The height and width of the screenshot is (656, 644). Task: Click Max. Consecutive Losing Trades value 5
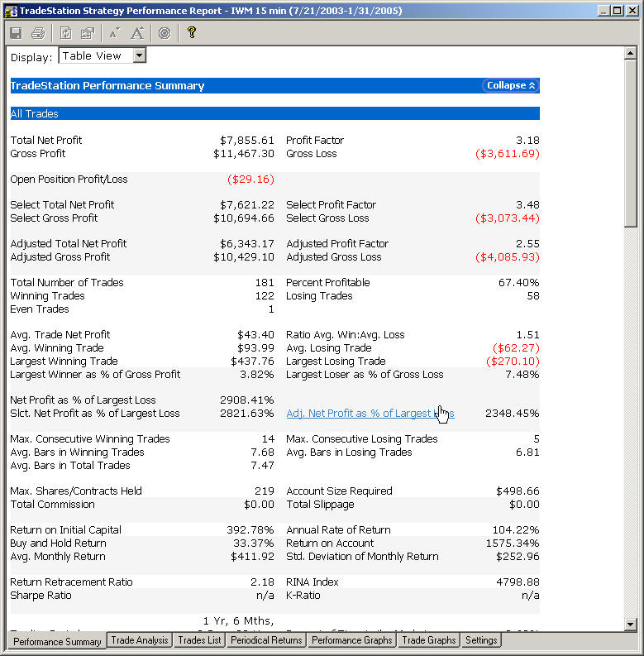point(537,439)
